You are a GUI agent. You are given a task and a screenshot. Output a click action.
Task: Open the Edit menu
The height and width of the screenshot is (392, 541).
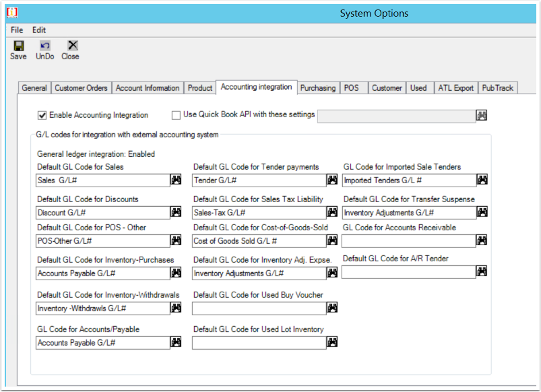click(x=39, y=30)
